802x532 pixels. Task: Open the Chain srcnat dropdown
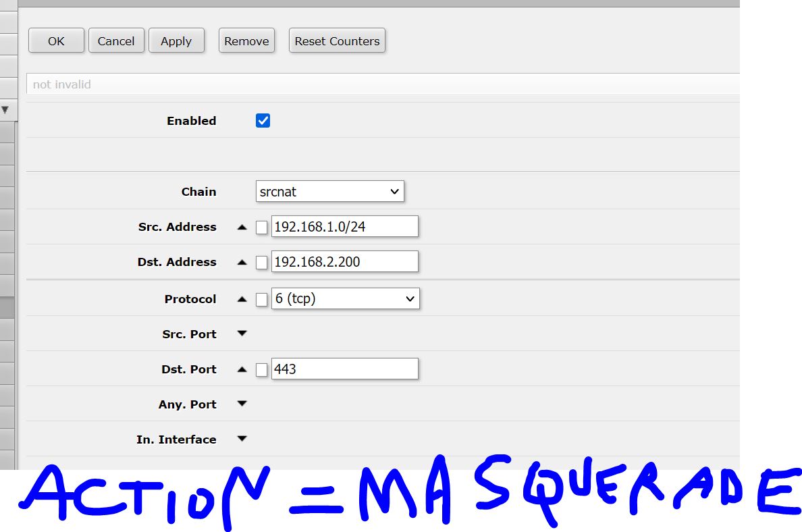click(x=330, y=191)
